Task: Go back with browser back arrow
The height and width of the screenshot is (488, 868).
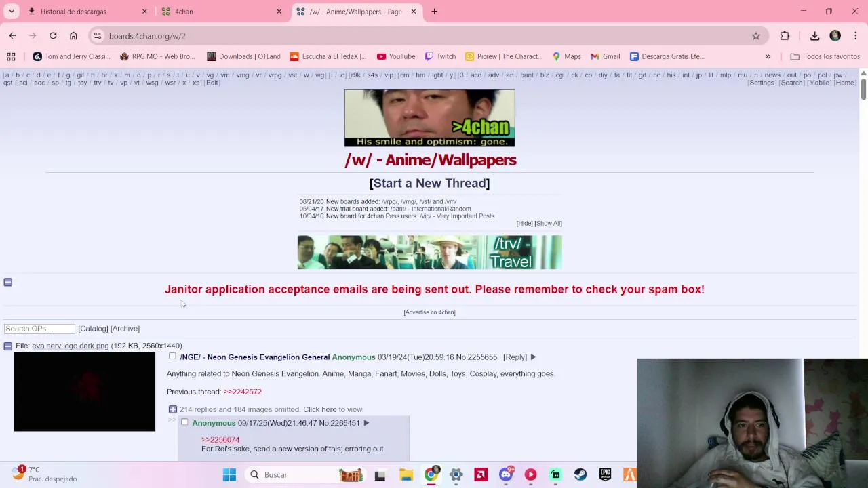Action: click(12, 36)
